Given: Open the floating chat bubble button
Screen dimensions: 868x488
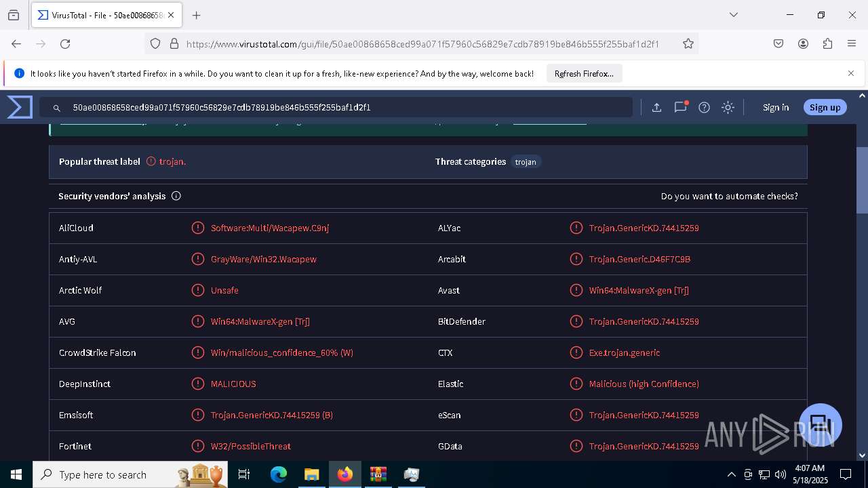Looking at the screenshot, I should pos(821,425).
